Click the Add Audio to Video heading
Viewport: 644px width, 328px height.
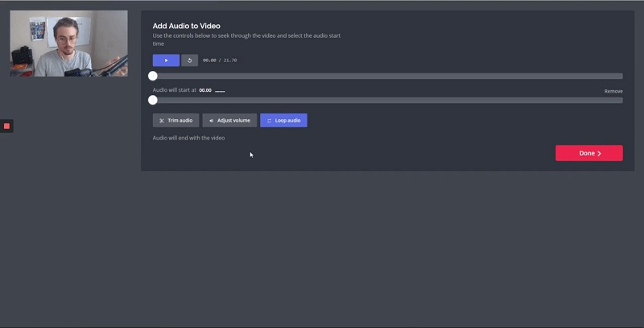click(x=186, y=26)
